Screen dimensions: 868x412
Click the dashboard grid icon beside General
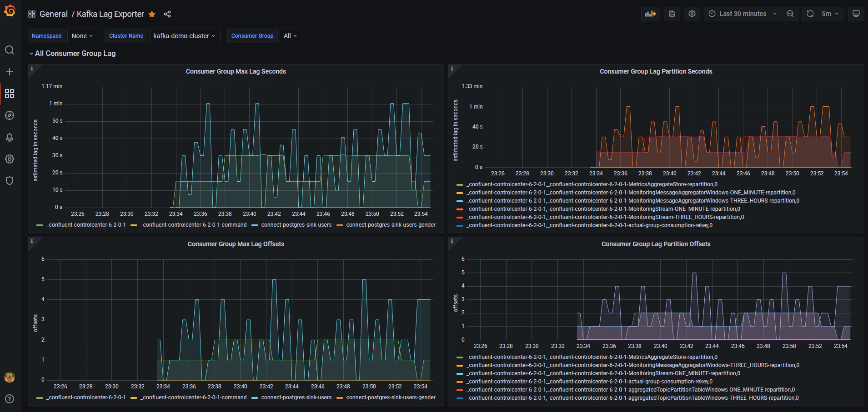tap(32, 14)
